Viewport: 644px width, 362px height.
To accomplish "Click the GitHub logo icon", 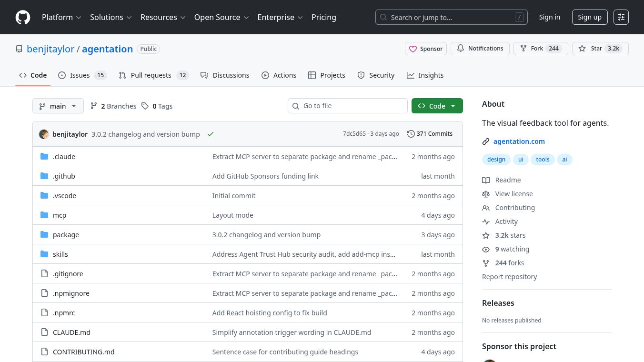I will (x=23, y=17).
